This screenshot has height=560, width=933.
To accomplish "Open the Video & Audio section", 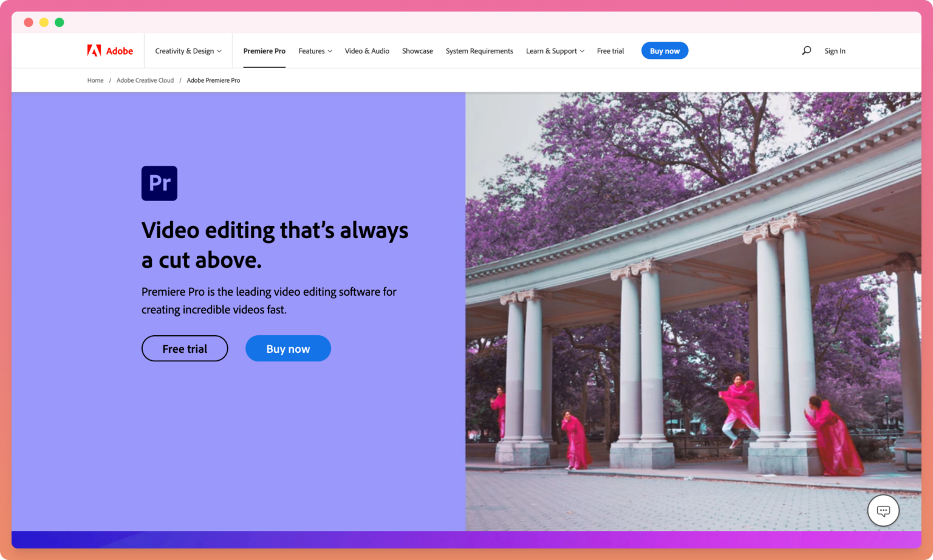I will [x=367, y=50].
